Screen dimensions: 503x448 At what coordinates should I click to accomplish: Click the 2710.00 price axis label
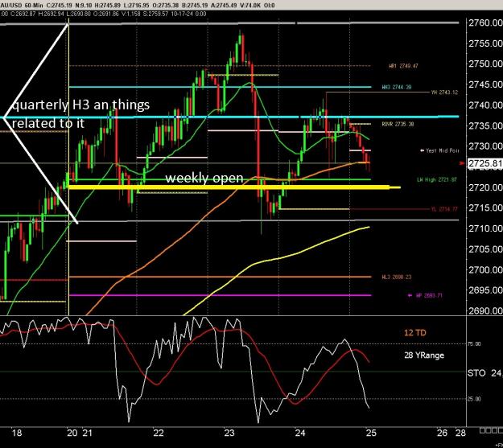point(485,228)
